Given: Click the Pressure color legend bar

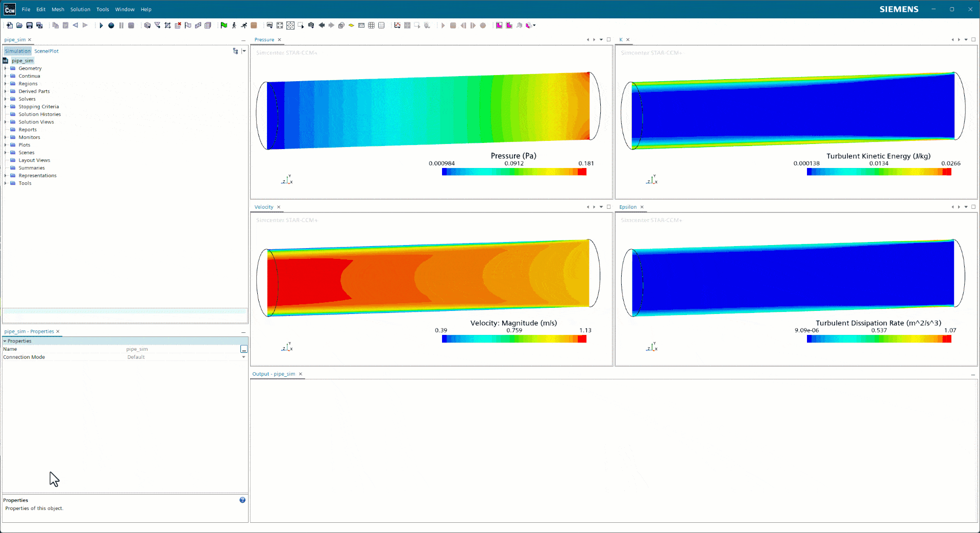Looking at the screenshot, I should point(514,172).
